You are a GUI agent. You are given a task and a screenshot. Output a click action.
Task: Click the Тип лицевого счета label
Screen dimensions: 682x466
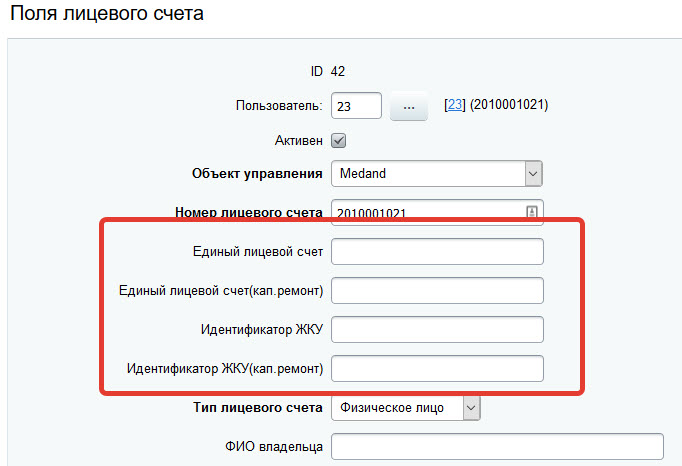click(x=258, y=408)
